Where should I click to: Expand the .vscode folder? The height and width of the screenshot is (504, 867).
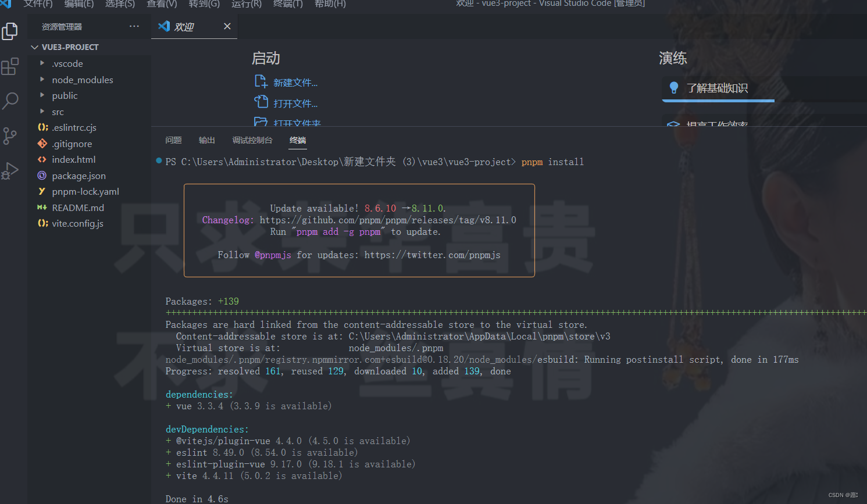[42, 63]
